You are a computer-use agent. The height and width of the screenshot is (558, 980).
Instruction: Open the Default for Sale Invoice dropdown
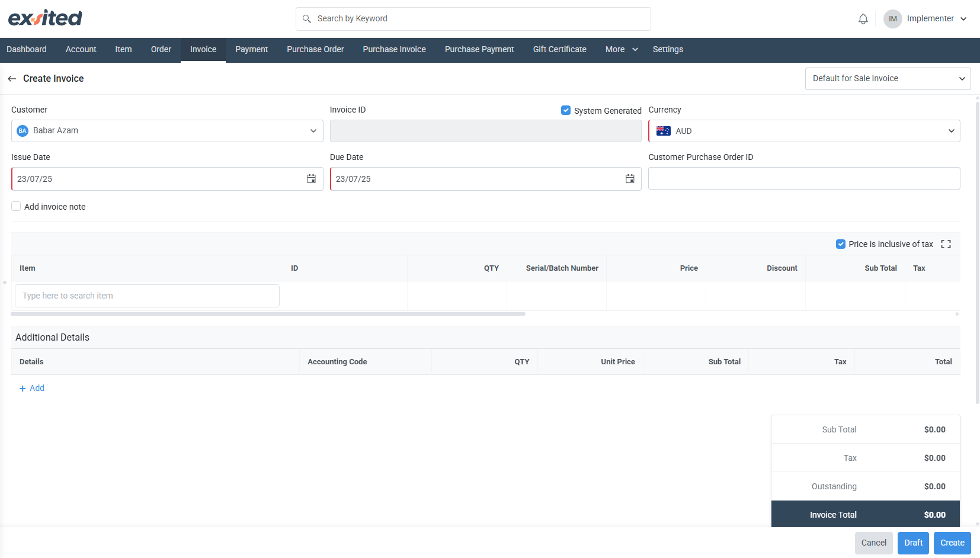888,79
